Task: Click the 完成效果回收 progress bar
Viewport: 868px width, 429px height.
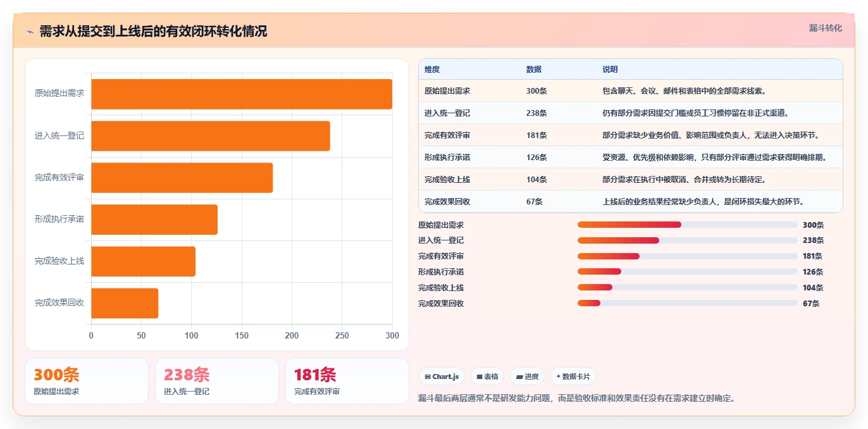Action: click(688, 303)
